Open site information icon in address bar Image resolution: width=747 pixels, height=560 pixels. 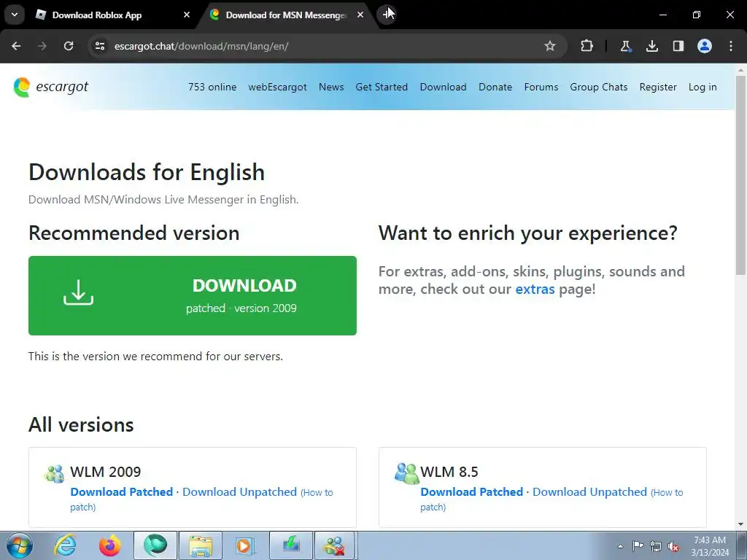(x=99, y=46)
